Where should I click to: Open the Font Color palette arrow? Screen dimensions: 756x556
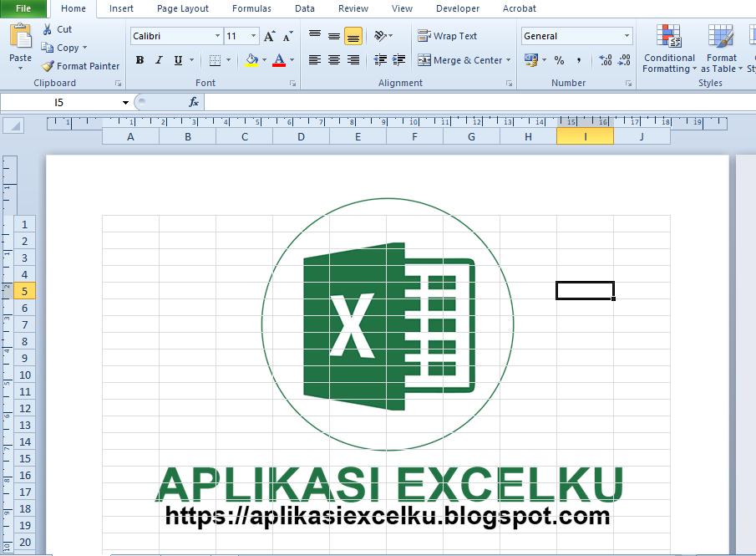click(292, 60)
